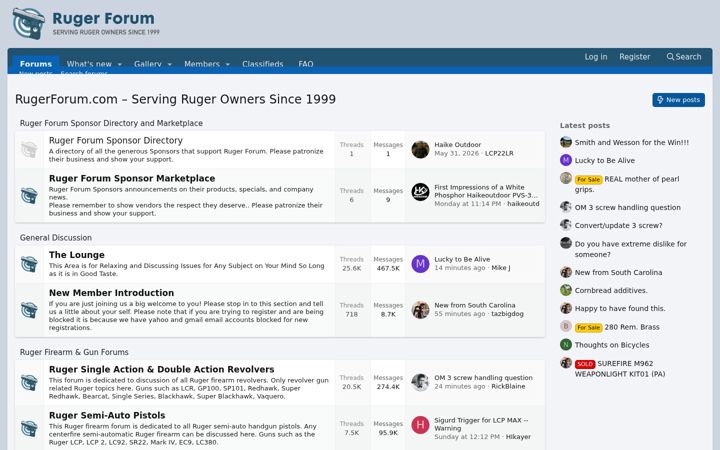Click the Semi-Auto Pistols forum icon
The image size is (720, 450).
pyautogui.click(x=29, y=428)
